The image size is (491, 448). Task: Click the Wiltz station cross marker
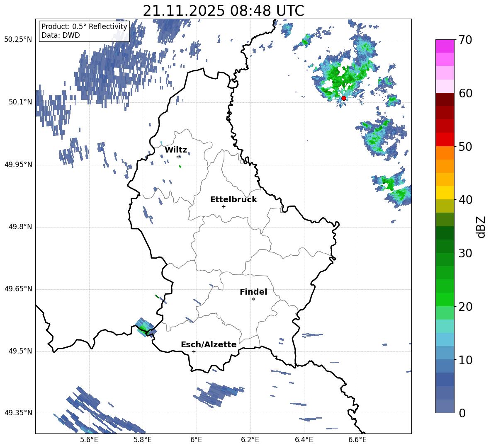(x=178, y=157)
